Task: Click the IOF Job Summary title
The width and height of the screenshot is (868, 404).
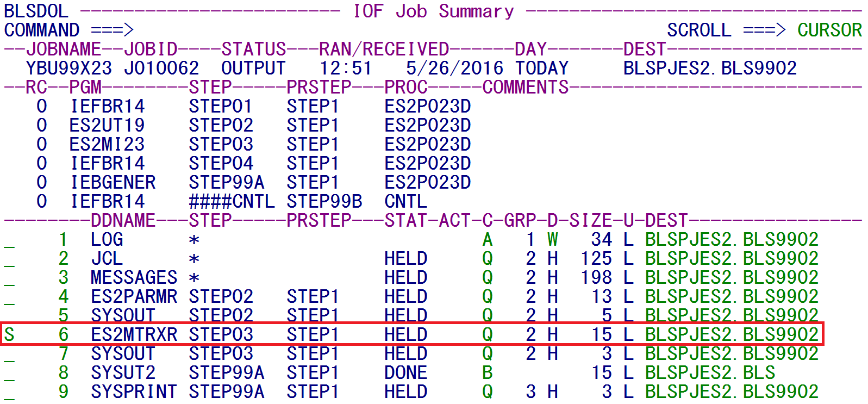Action: 433,11
